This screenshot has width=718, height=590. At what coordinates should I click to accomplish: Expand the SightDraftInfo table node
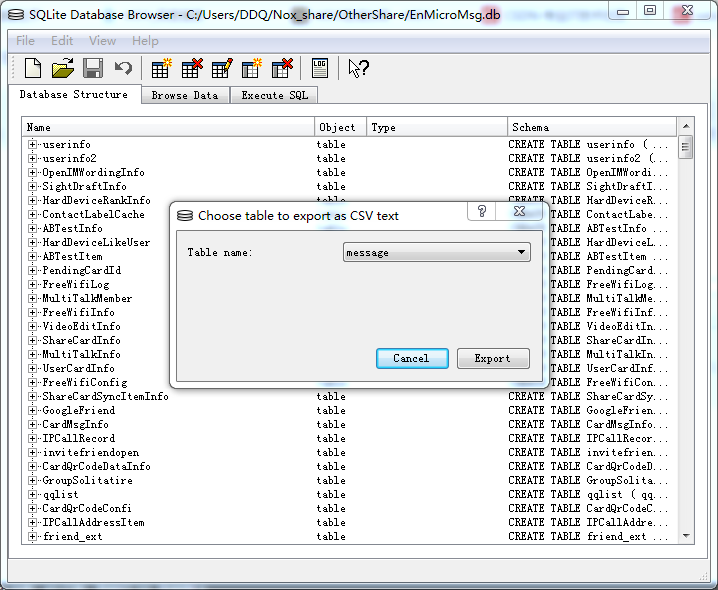point(32,186)
